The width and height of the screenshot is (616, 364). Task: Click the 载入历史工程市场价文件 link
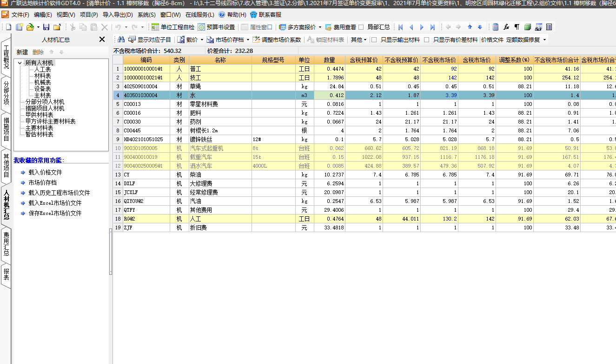(x=59, y=193)
